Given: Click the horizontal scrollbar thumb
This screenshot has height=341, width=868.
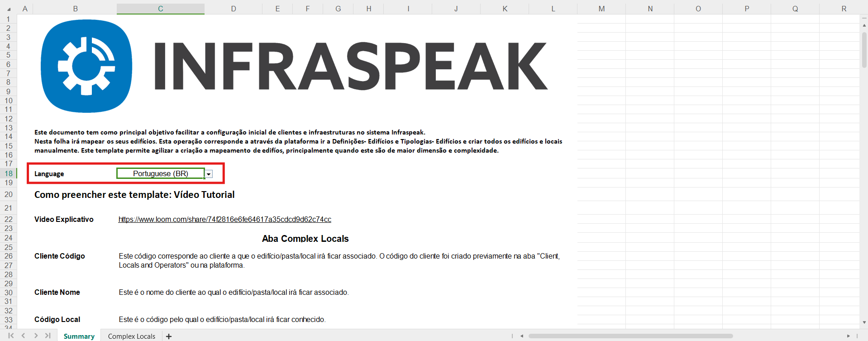Looking at the screenshot, I should click(x=630, y=336).
